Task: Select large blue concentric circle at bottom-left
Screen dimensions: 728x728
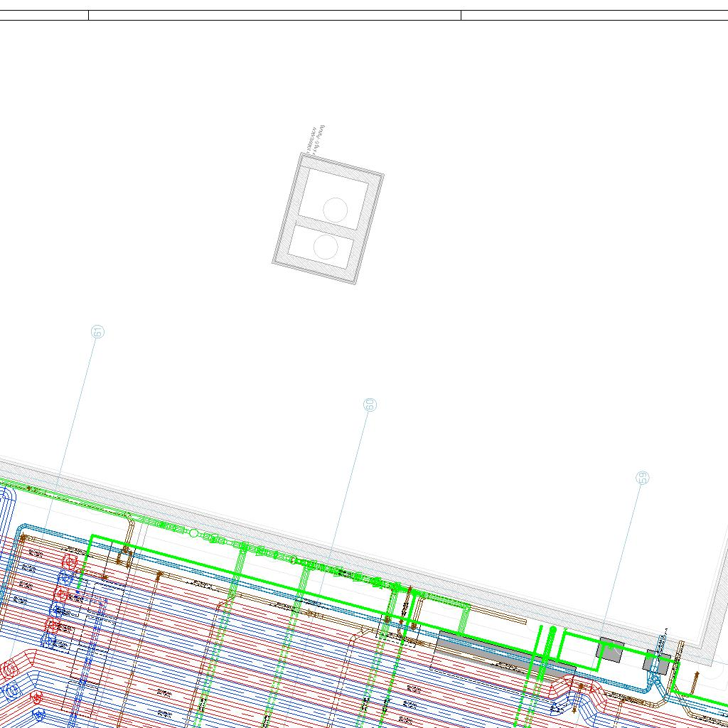Action: [10, 690]
